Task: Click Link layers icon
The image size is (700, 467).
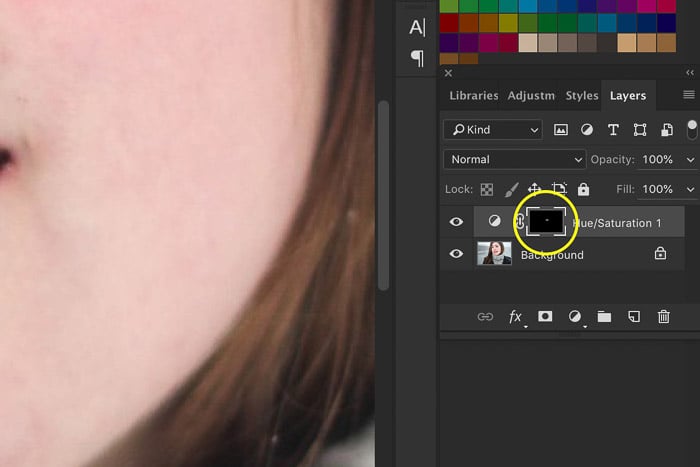Action: (485, 317)
